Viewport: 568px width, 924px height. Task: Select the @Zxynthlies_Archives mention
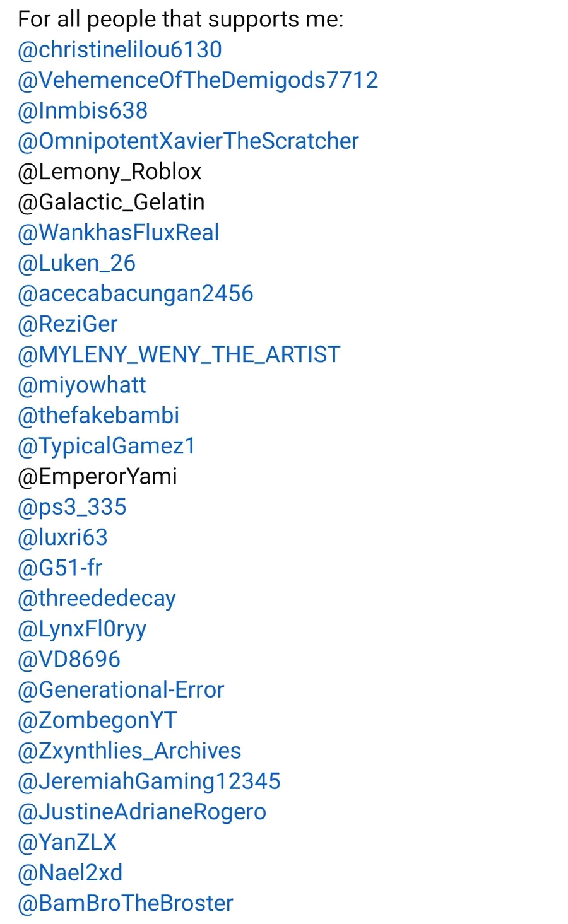pos(129,751)
